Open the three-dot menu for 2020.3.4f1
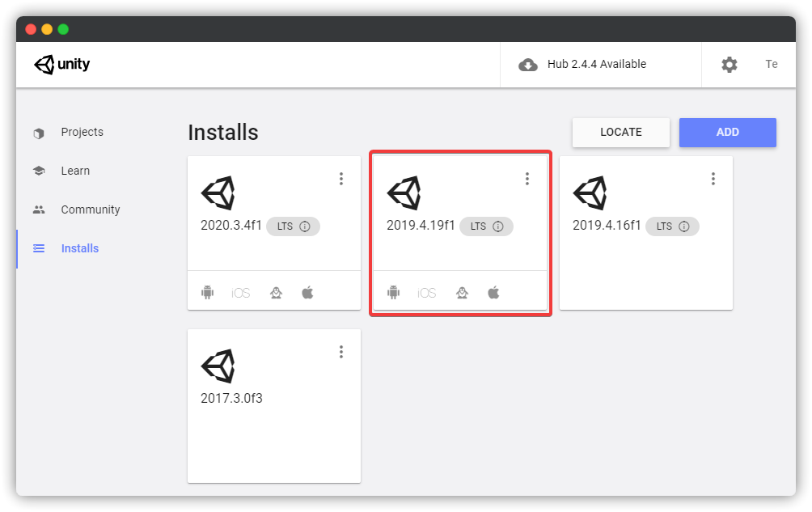This screenshot has height=512, width=812. (340, 179)
